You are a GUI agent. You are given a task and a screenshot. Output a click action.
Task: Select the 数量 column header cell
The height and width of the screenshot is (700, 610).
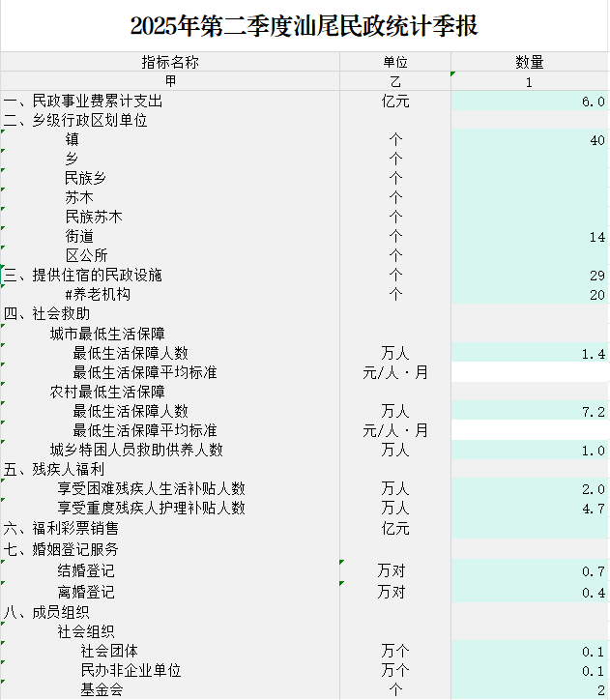pos(529,62)
